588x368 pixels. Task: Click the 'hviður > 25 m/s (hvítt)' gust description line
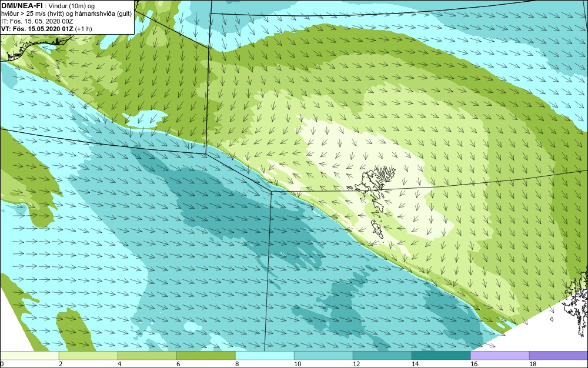(67, 14)
